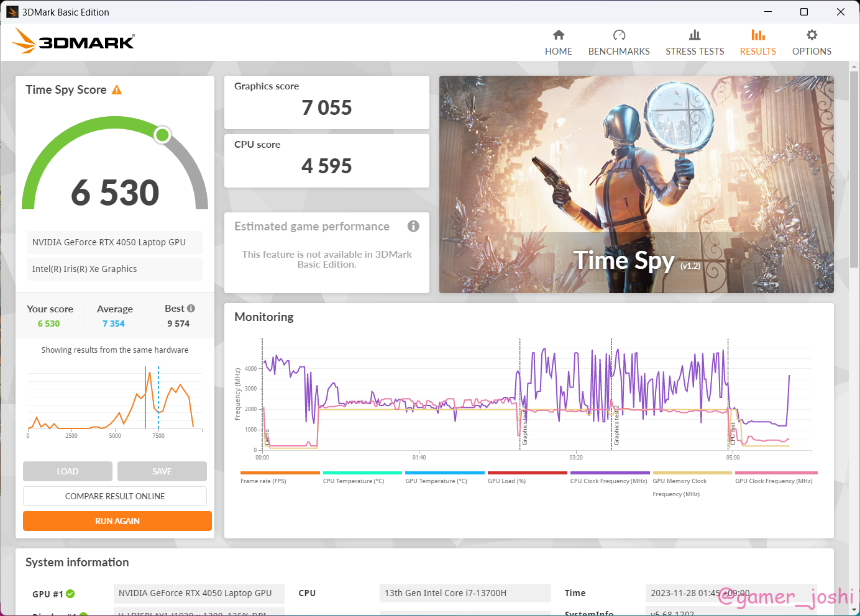This screenshot has width=860, height=616.
Task: Open the Results chart icon
Action: coord(757,35)
